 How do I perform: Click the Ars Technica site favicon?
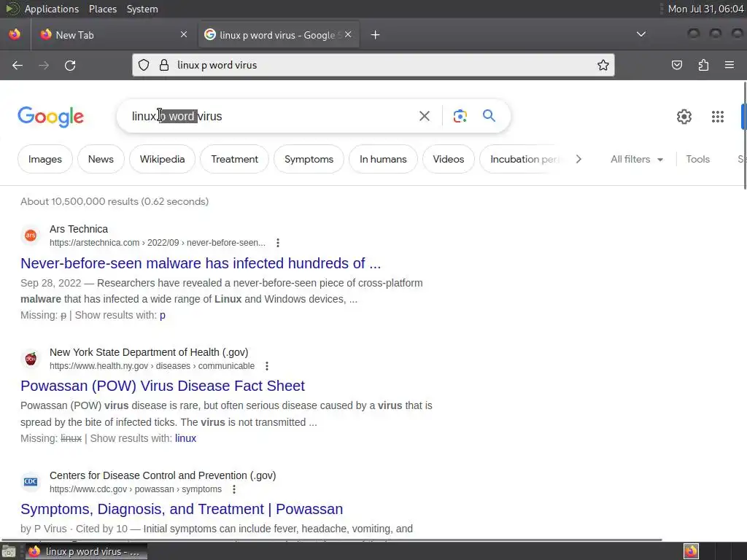(31, 236)
